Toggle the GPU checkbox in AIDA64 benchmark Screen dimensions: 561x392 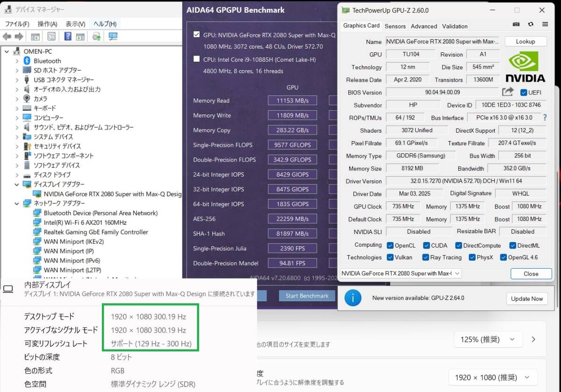[x=197, y=35]
